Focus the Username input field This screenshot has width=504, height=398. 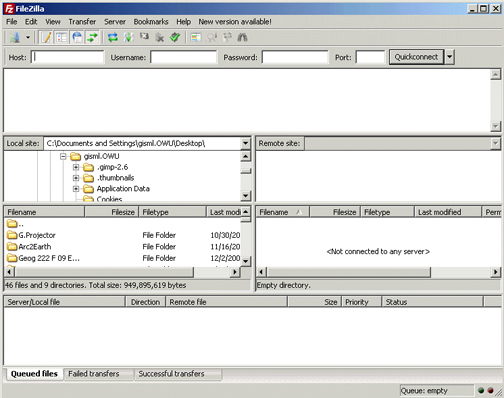184,57
